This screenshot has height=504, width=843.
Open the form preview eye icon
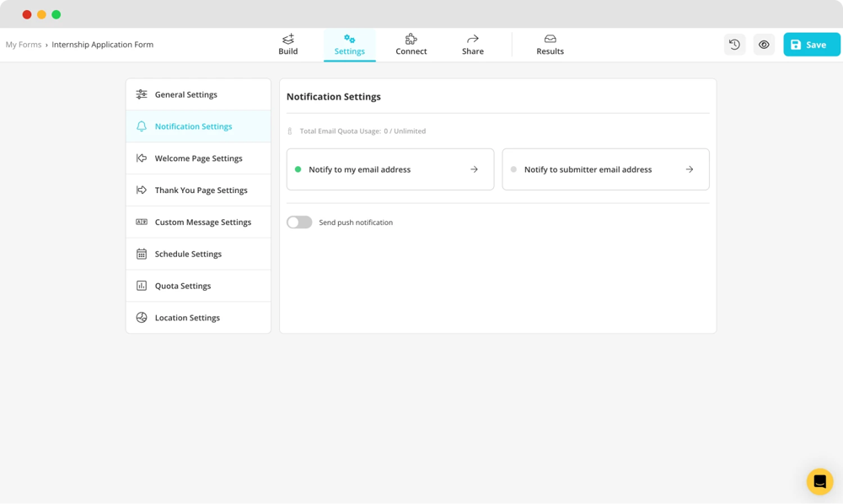pos(764,44)
